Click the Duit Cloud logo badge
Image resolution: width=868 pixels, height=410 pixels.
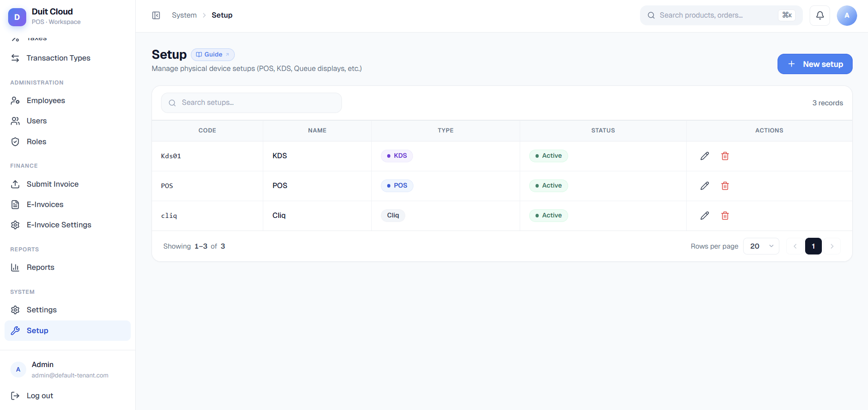pyautogui.click(x=17, y=17)
